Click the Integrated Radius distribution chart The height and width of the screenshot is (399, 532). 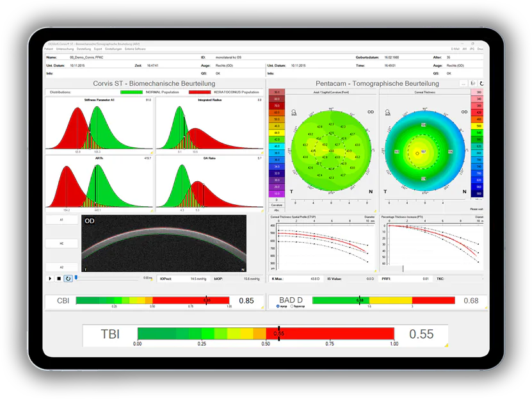pyautogui.click(x=209, y=124)
